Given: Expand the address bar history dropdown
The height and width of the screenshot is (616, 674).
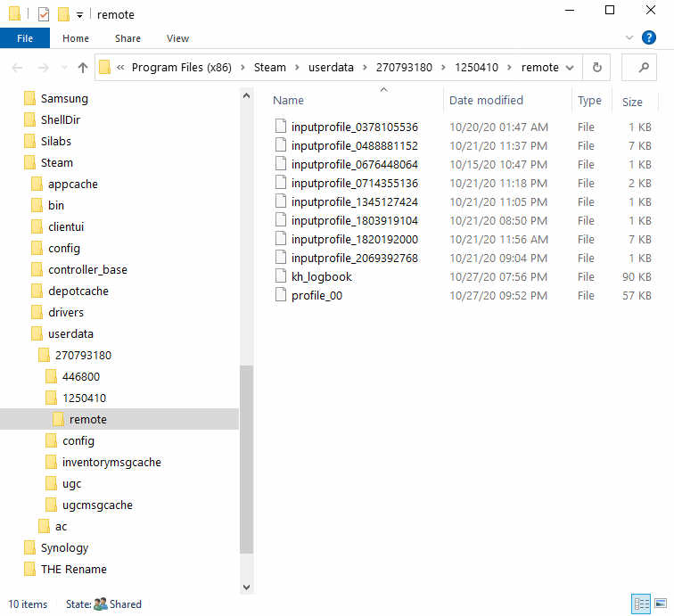Looking at the screenshot, I should coord(571,68).
